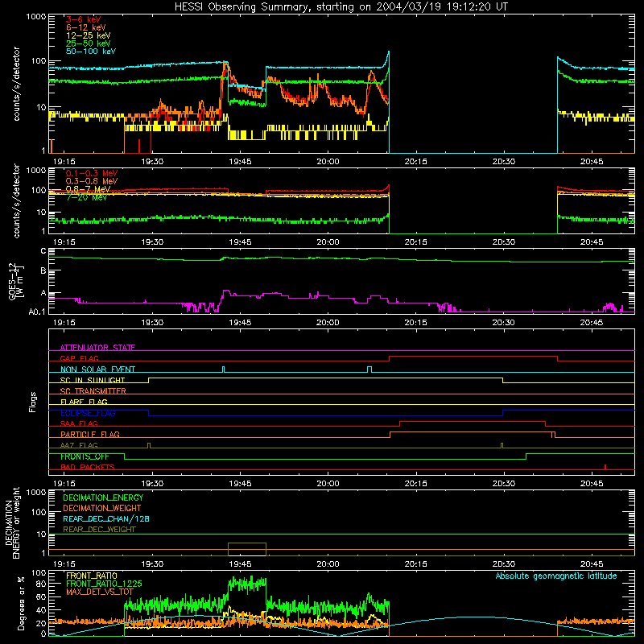The width and height of the screenshot is (644, 644).
Task: Click the raised SAA_FLAG segment
Action: click(473, 421)
